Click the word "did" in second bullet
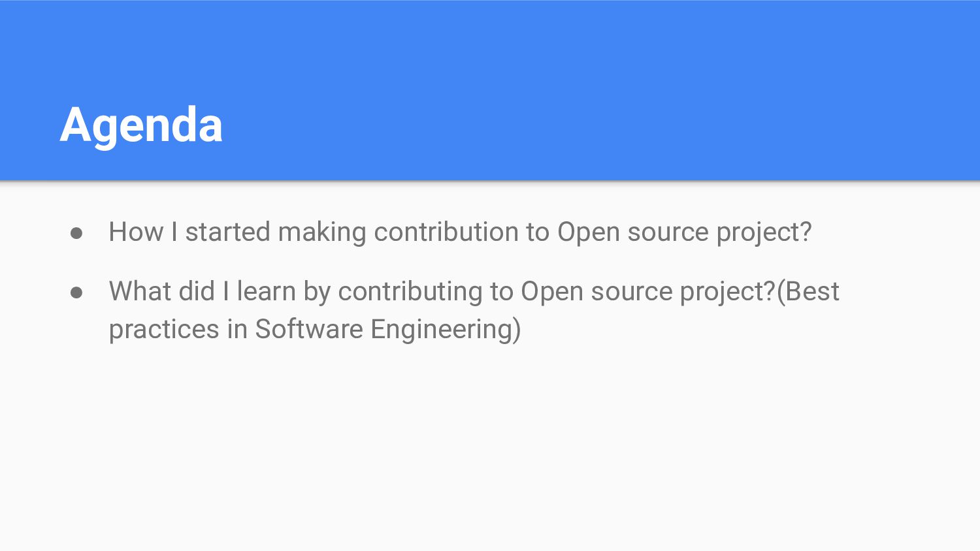The height and width of the screenshot is (551, 980). click(x=196, y=292)
